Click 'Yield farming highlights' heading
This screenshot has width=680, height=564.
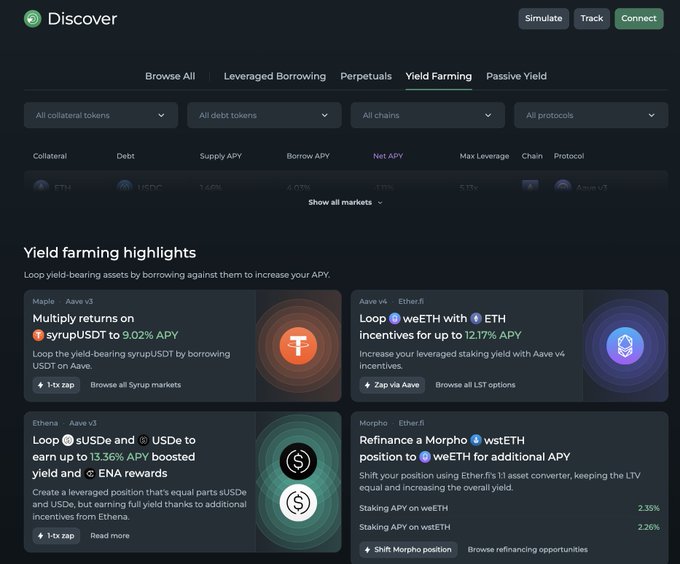(110, 253)
